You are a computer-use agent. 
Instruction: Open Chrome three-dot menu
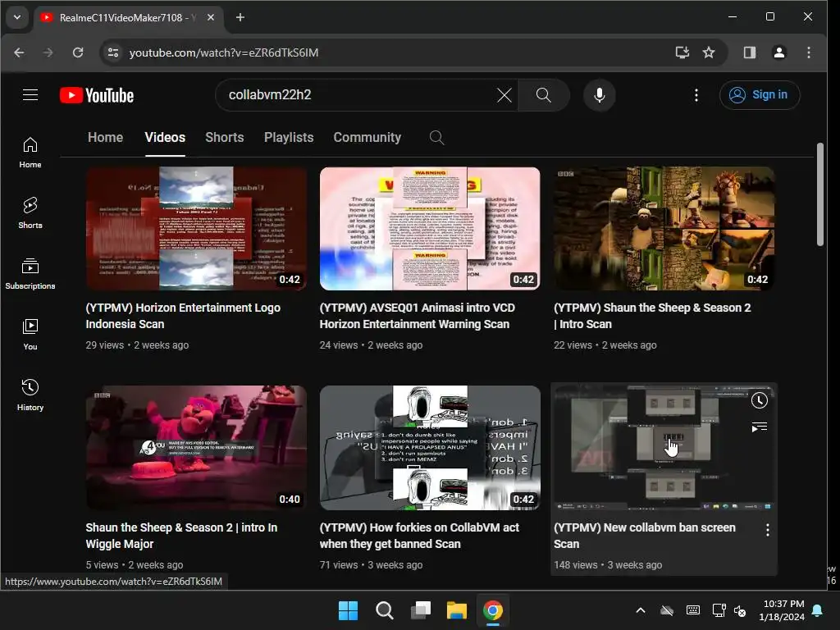click(x=808, y=52)
